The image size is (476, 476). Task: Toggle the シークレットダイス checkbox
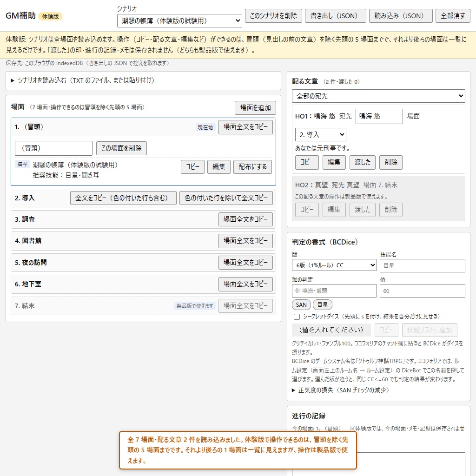297,317
